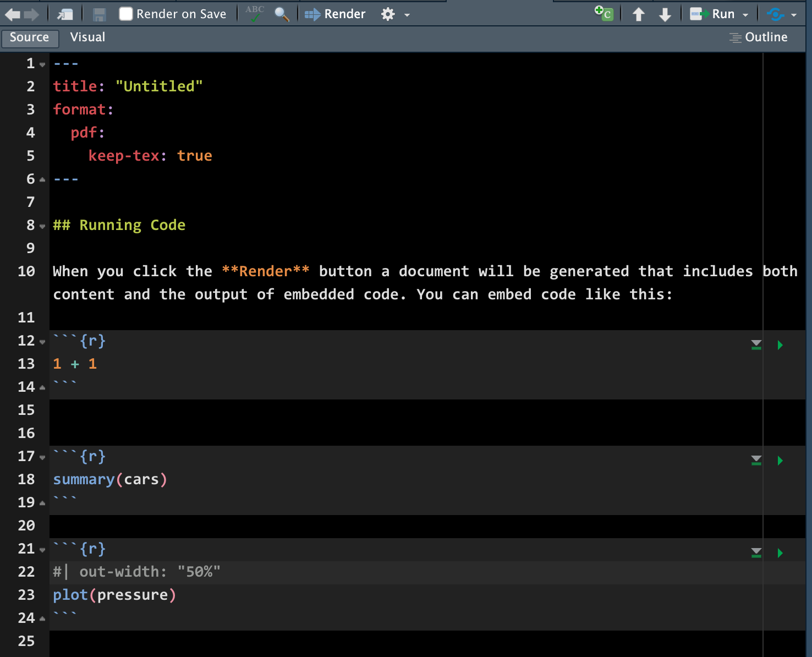Image resolution: width=812 pixels, height=657 pixels.
Task: Run the current chunk on line 12
Action: [780, 345]
